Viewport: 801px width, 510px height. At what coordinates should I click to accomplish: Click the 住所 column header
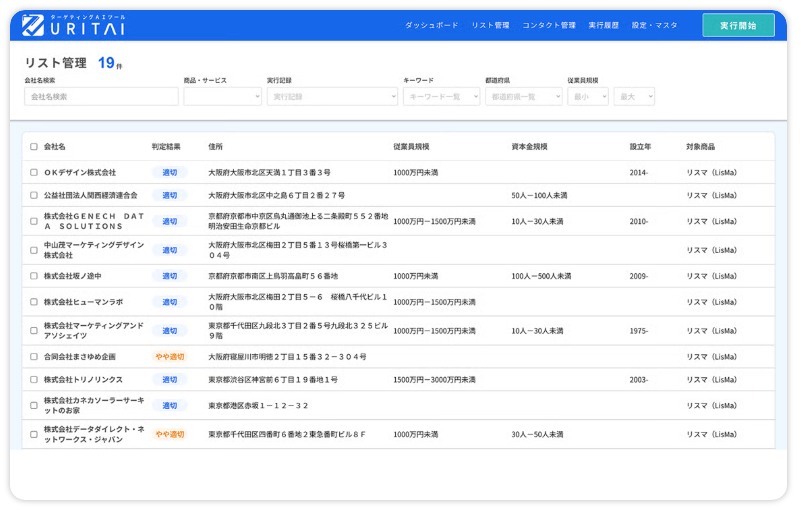click(x=216, y=147)
